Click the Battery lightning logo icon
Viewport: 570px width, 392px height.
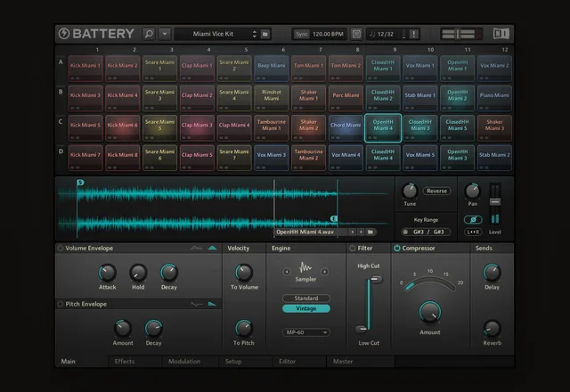(x=64, y=34)
